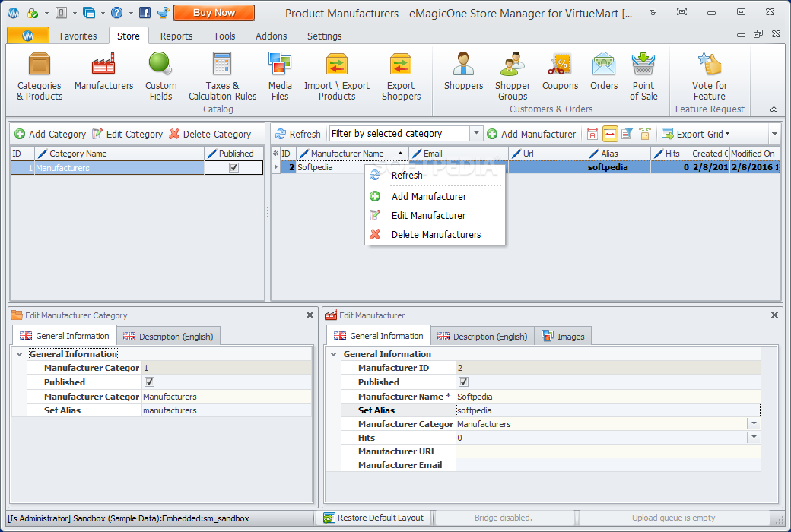791x532 pixels.
Task: Select 'softpedia' cell in Alias column
Action: [618, 167]
